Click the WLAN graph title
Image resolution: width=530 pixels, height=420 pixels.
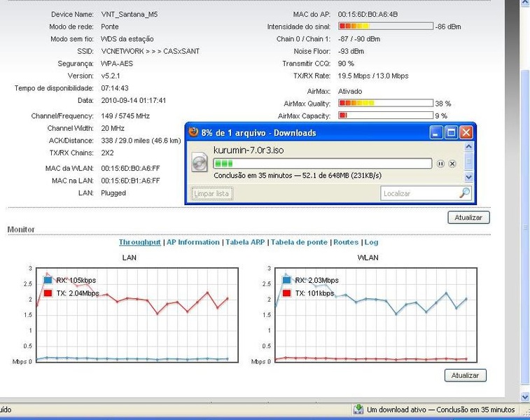(x=368, y=258)
